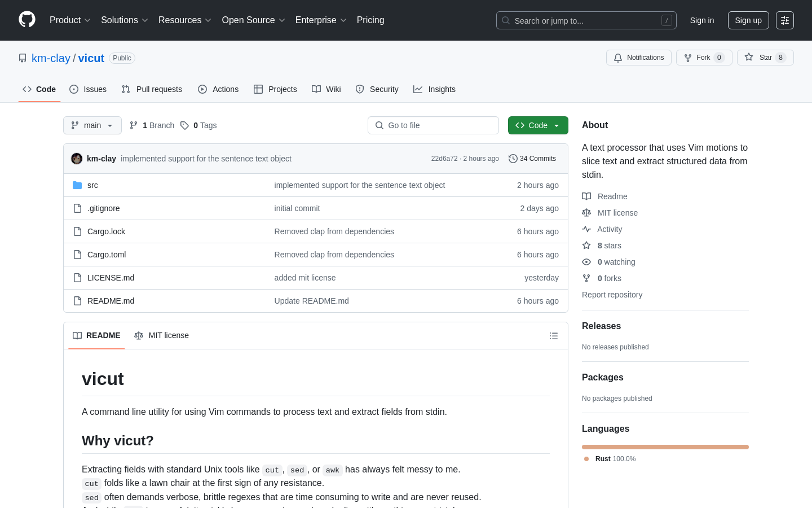Screen dimensions: 812x508
Task: Click the Cargo.toml file icon
Action: 77,255
